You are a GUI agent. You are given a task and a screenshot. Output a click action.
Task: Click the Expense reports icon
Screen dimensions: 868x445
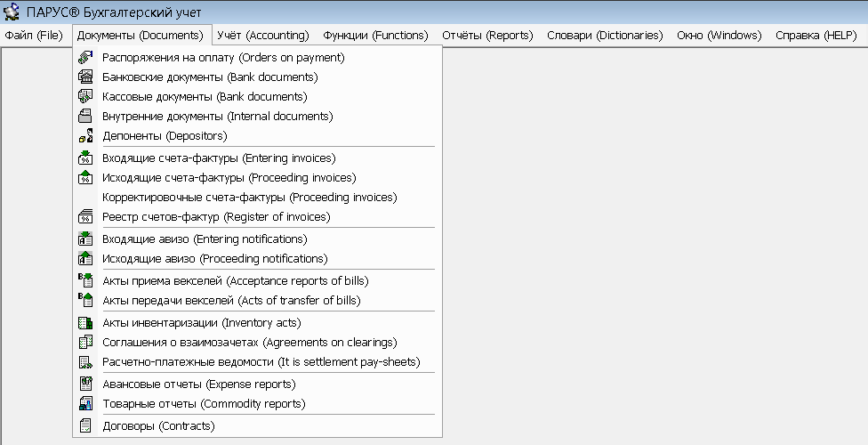click(86, 384)
